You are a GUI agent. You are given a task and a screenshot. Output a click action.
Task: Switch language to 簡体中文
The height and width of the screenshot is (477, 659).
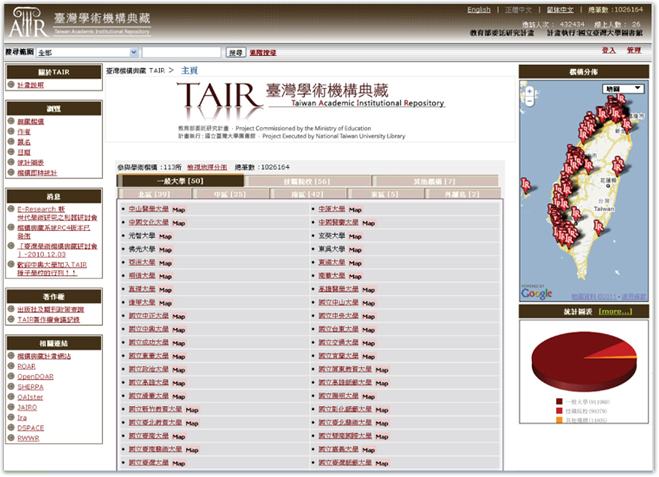pos(560,10)
